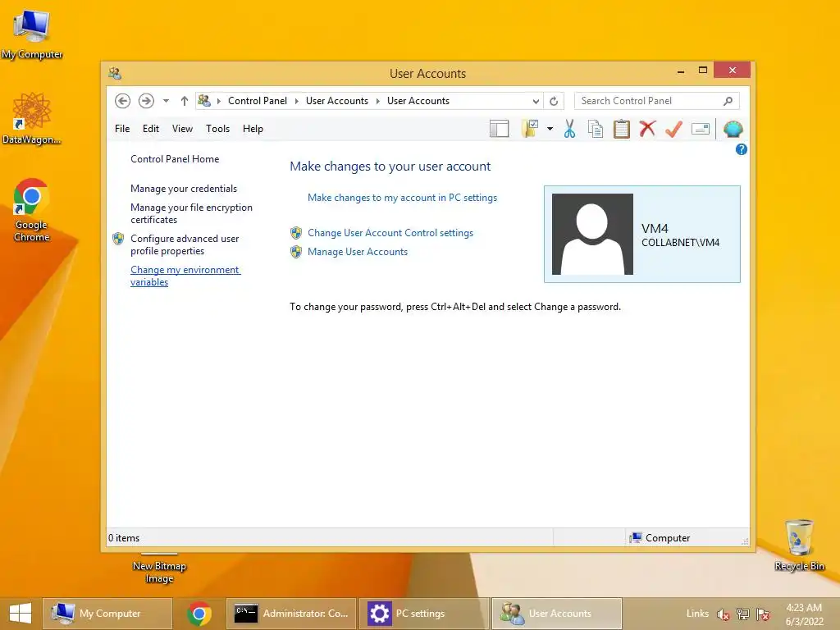The width and height of the screenshot is (840, 630).
Task: Switch to PC settings taskbar button
Action: tap(424, 614)
